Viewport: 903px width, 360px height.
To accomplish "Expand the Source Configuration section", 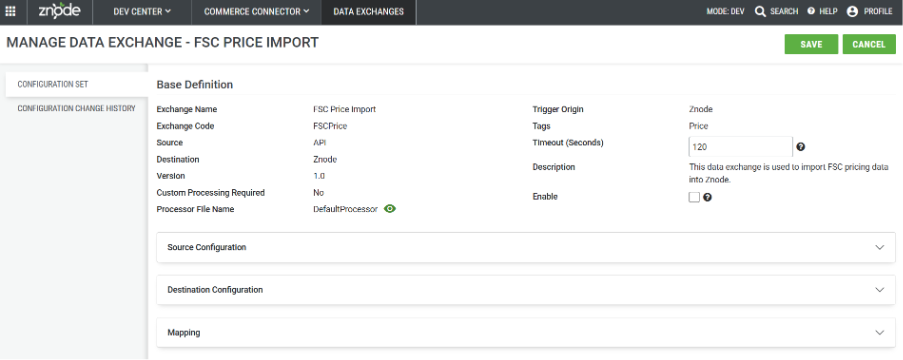I will pos(526,247).
